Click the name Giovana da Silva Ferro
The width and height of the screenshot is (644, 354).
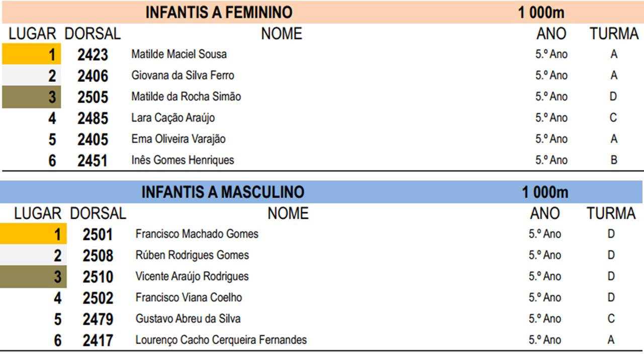click(x=182, y=75)
